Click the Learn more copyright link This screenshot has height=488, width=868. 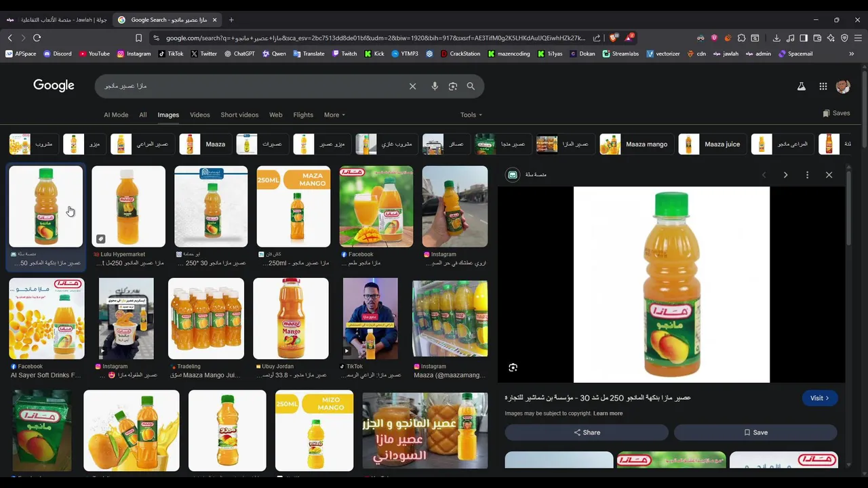point(608,413)
